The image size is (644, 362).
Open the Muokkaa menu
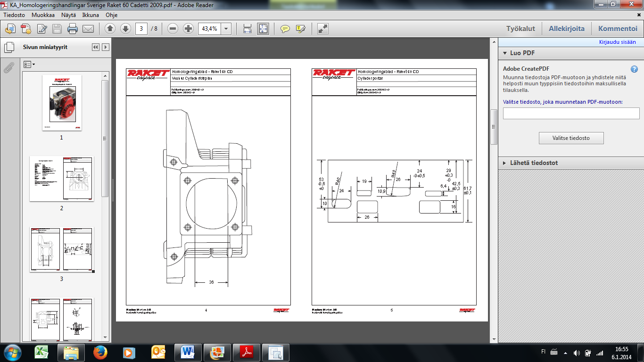43,15
